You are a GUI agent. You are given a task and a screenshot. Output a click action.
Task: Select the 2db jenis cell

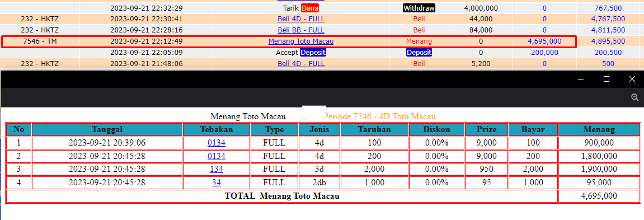[319, 182]
